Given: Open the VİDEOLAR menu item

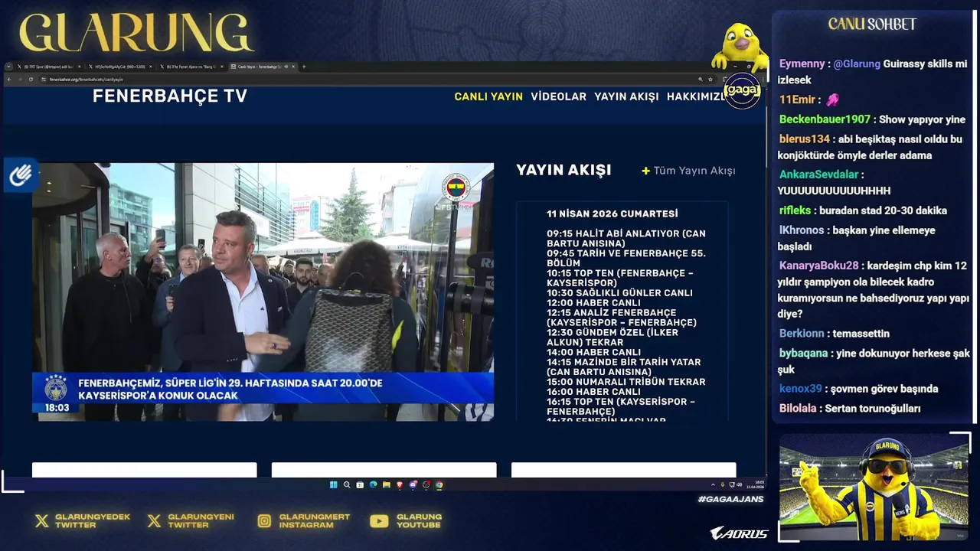Looking at the screenshot, I should pos(559,96).
